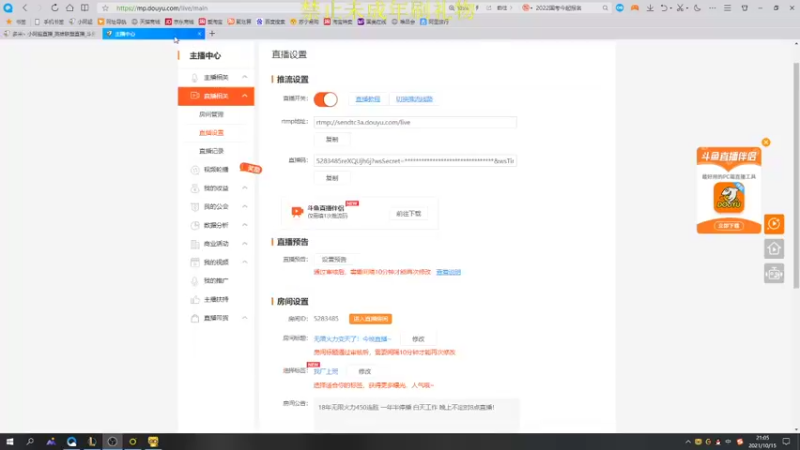The image size is (800, 450).
Task: Open the second blue link beside live switch
Action: point(414,99)
